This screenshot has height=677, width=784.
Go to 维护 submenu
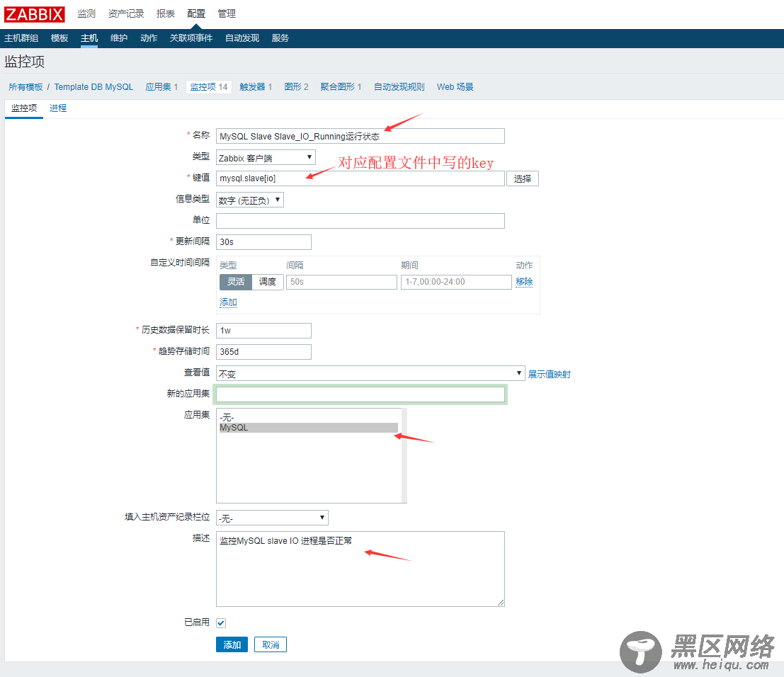pyautogui.click(x=119, y=38)
